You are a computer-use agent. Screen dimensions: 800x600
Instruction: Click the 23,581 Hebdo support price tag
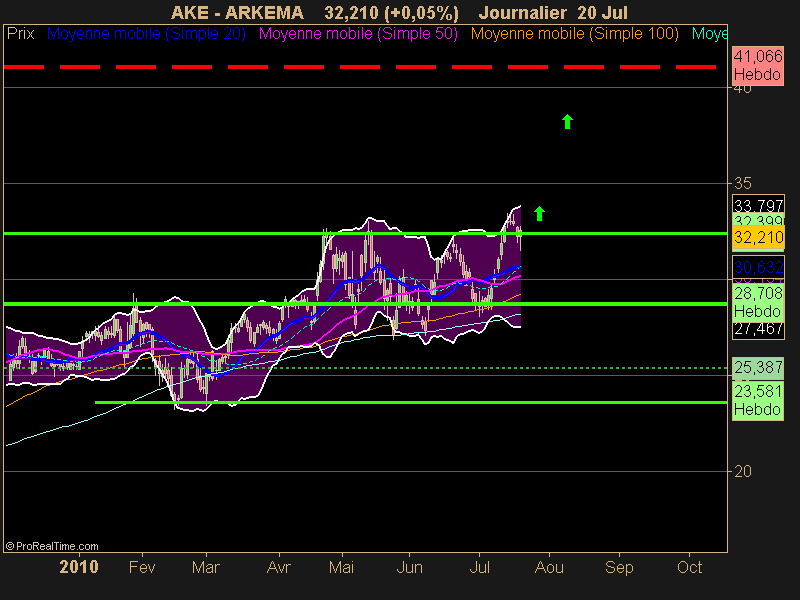pos(758,401)
